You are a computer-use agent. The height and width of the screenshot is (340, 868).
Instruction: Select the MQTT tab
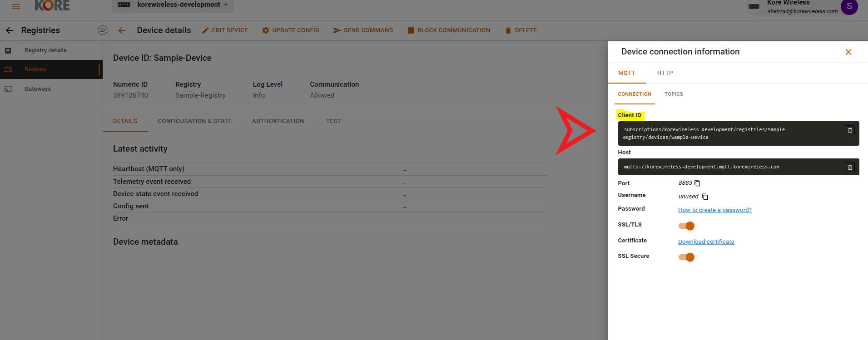[x=627, y=73]
